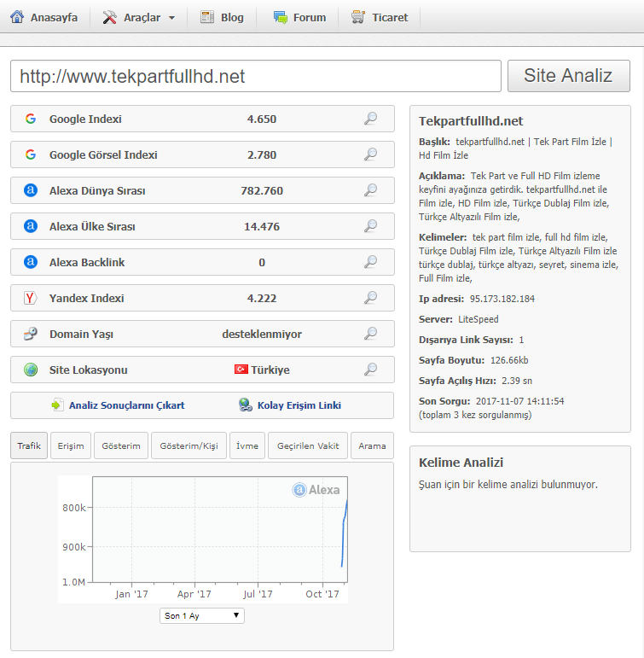Click the Anasayfa home icon
This screenshot has width=644, height=658.
click(x=17, y=17)
